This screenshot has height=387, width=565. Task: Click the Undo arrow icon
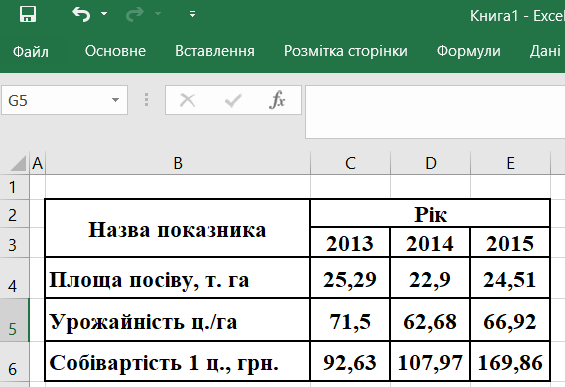pos(81,14)
